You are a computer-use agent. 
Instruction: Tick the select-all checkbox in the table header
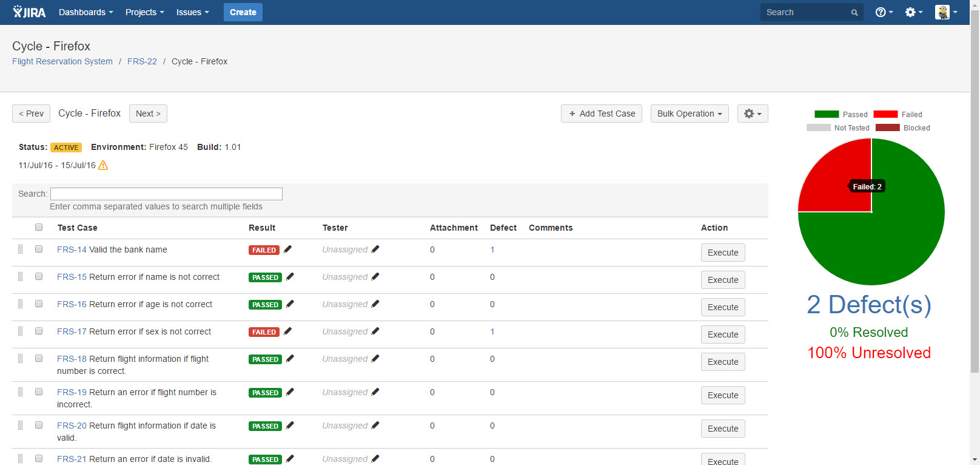pos(39,227)
